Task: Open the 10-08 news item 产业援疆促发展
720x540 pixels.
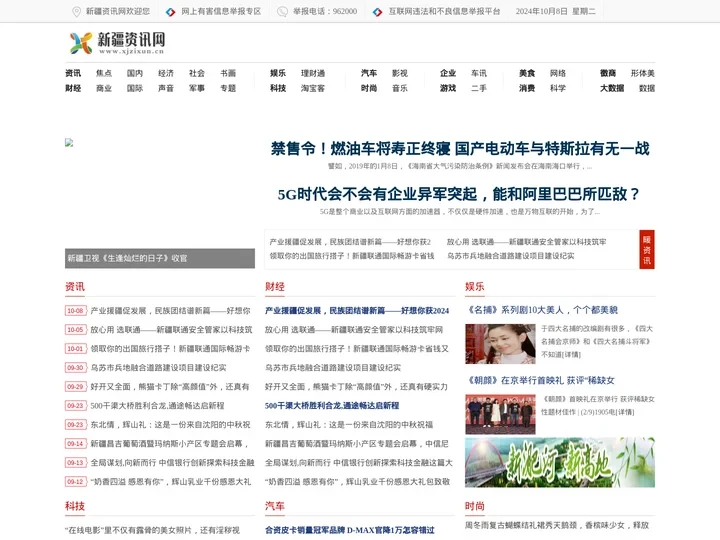Action: 170,311
